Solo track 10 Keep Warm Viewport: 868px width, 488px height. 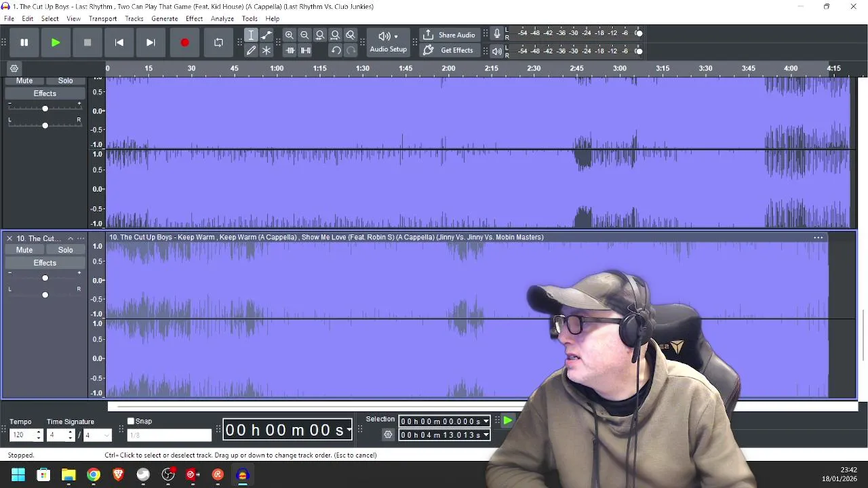(x=65, y=250)
